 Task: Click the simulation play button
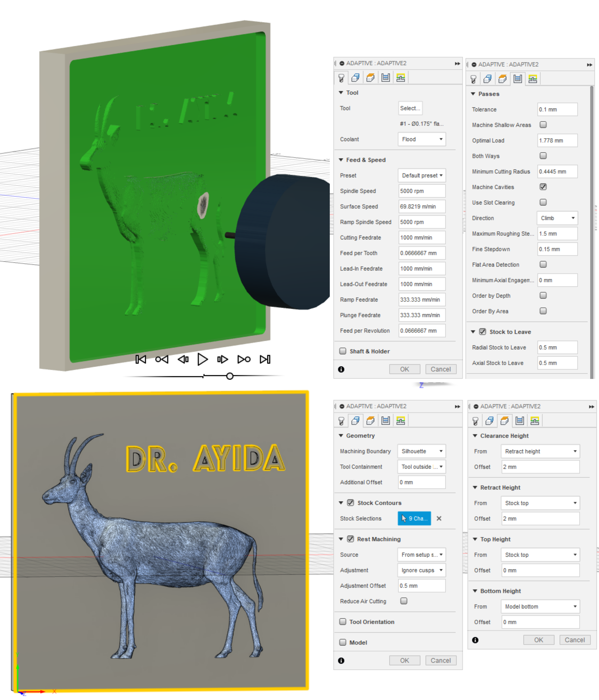(202, 359)
